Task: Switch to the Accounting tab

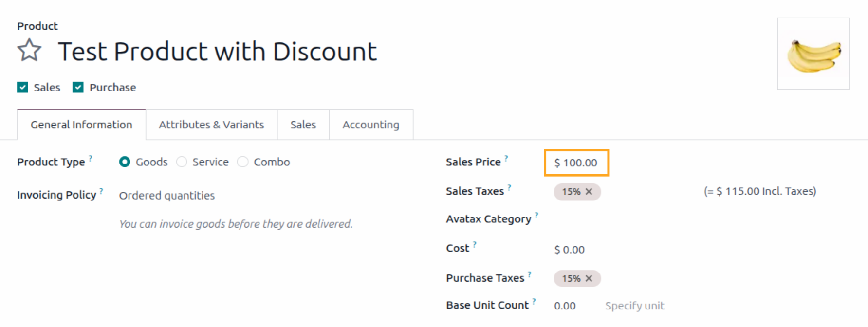Action: coord(371,125)
